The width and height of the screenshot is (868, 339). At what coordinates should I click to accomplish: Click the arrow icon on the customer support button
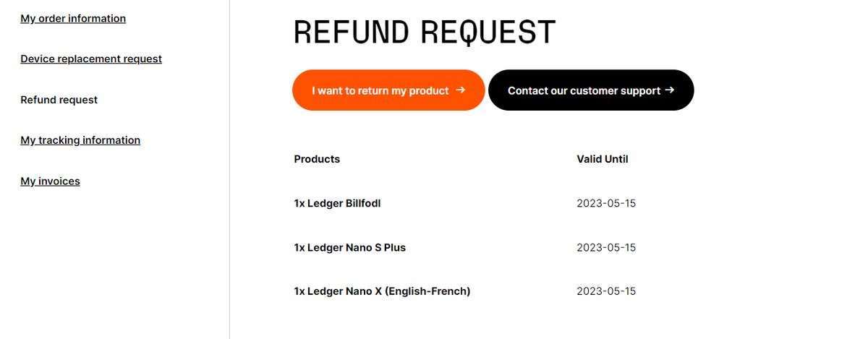[669, 90]
